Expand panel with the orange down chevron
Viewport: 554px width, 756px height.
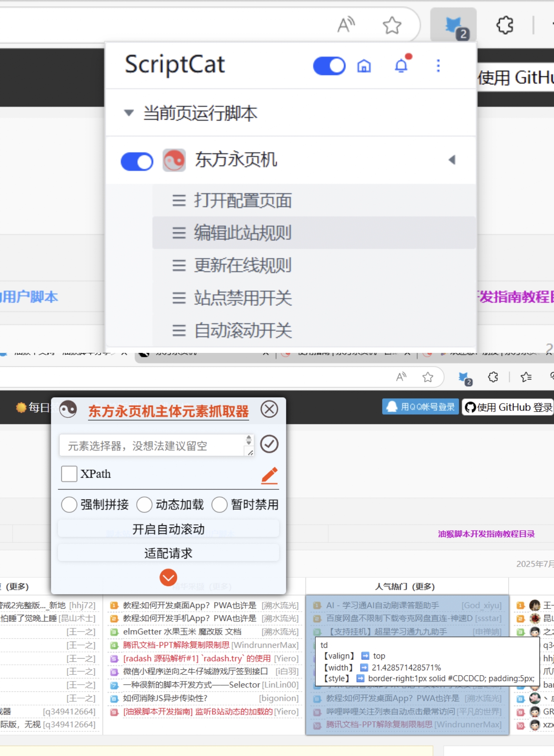click(x=168, y=577)
